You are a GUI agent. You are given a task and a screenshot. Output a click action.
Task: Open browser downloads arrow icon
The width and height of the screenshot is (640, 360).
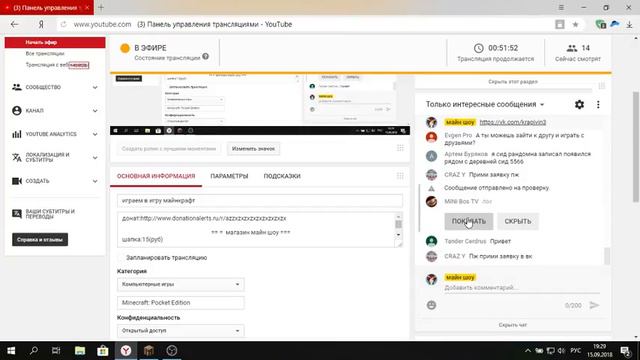point(629,24)
